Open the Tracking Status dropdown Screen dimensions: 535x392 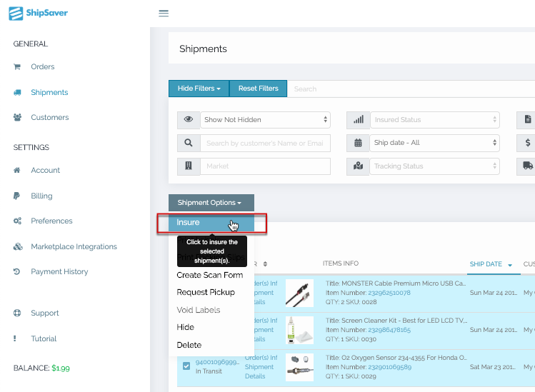click(435, 166)
